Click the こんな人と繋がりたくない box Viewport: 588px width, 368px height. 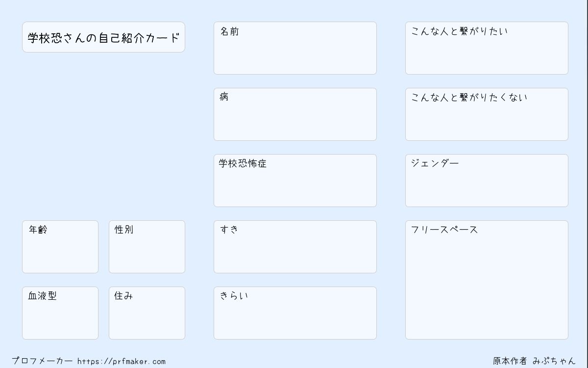click(x=487, y=114)
